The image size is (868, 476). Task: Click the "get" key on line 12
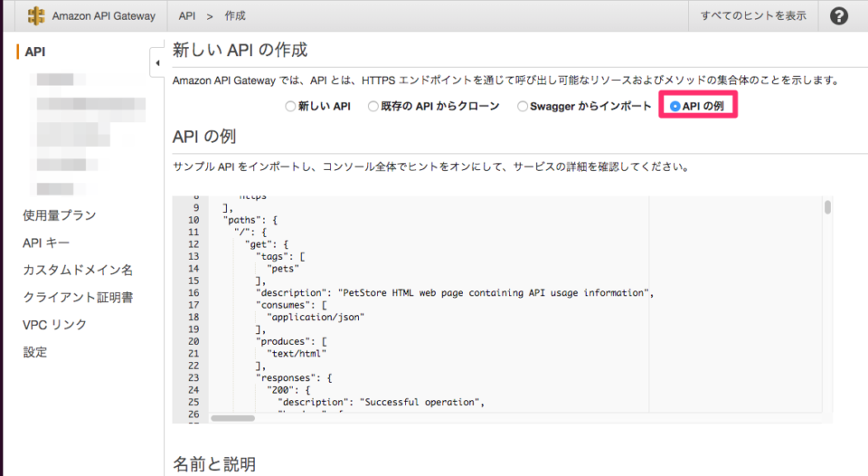point(260,244)
